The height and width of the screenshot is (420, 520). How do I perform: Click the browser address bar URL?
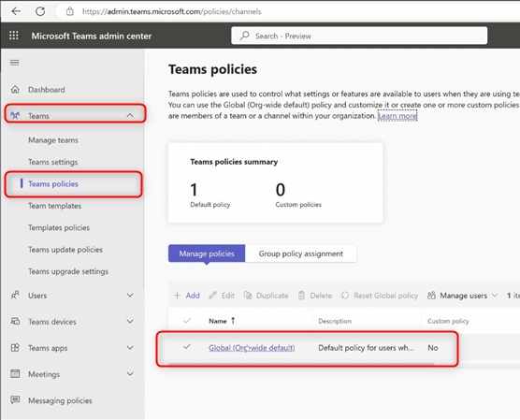(x=171, y=11)
